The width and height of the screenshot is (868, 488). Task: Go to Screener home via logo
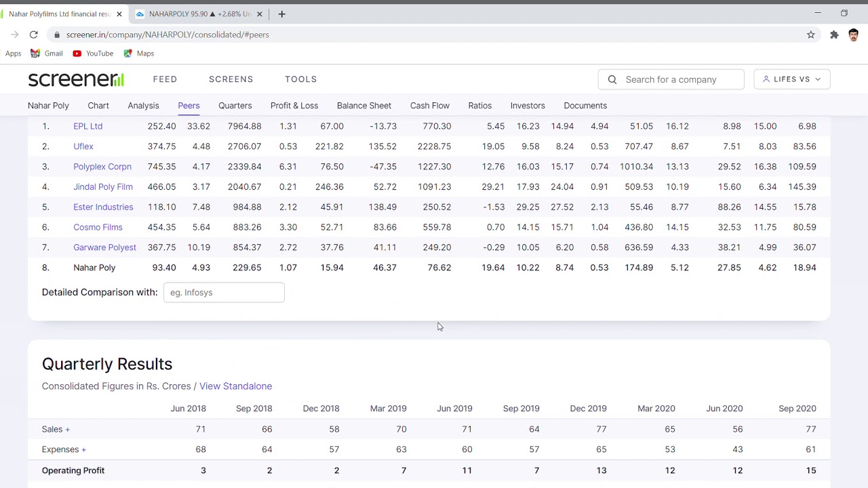pos(76,79)
